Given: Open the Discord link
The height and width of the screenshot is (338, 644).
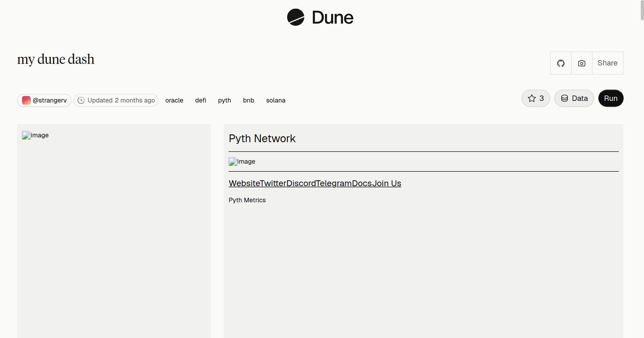Looking at the screenshot, I should pyautogui.click(x=301, y=183).
